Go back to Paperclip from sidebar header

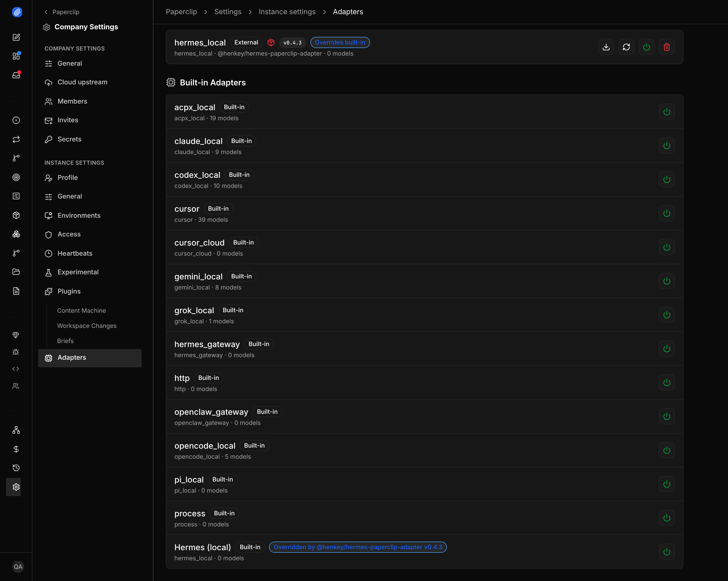click(62, 12)
